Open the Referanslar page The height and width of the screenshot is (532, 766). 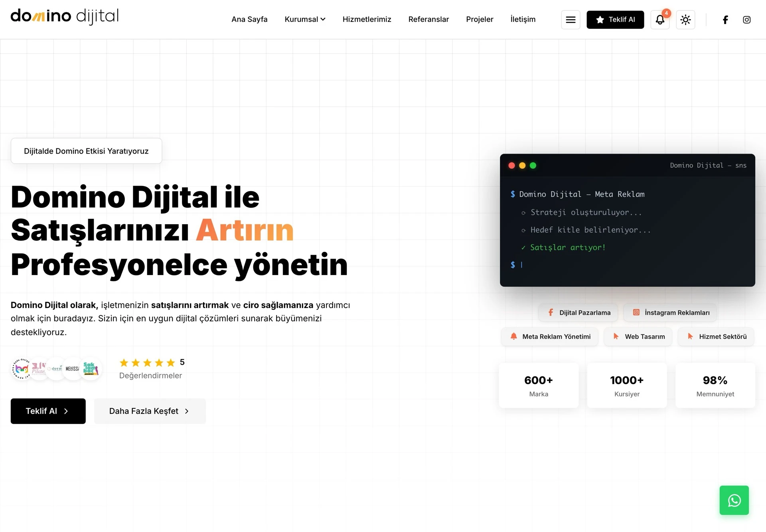[x=428, y=19]
